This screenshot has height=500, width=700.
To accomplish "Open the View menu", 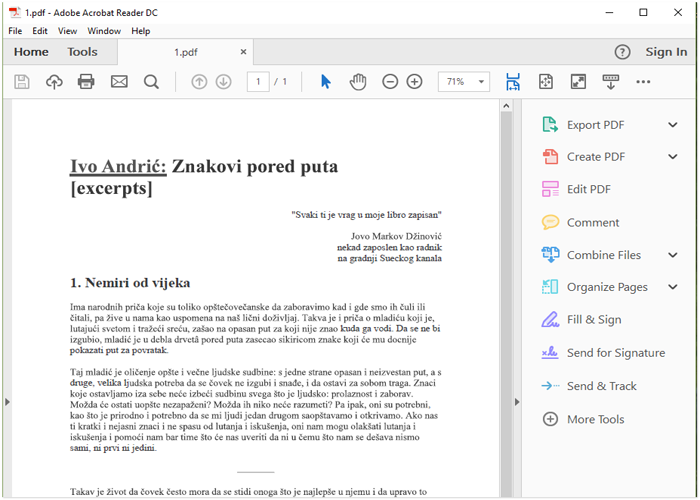I will tap(67, 31).
